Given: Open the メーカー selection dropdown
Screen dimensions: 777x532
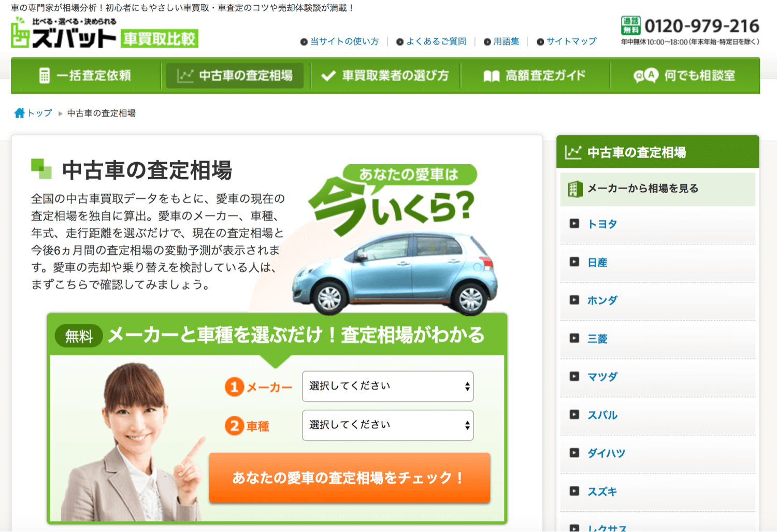Looking at the screenshot, I should [387, 386].
